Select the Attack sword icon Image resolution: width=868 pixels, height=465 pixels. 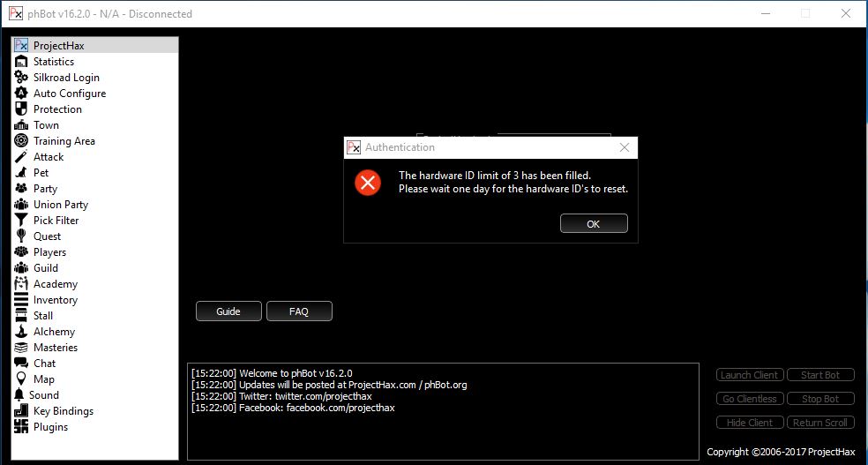click(21, 157)
